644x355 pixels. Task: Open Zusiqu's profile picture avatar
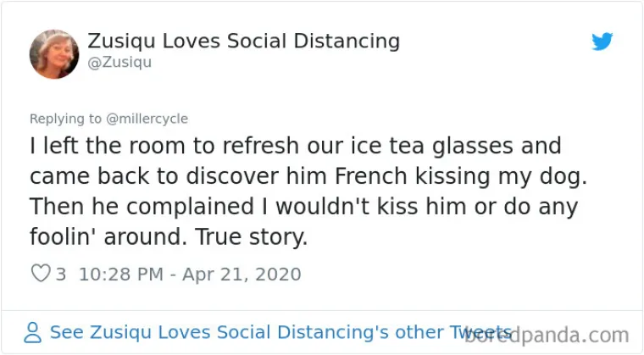(54, 54)
